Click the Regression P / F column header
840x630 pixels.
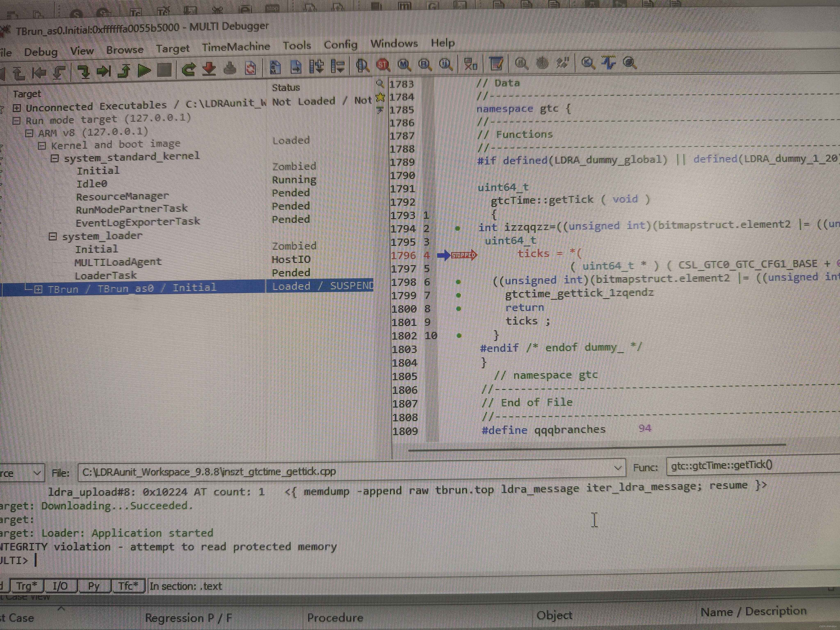(x=188, y=618)
